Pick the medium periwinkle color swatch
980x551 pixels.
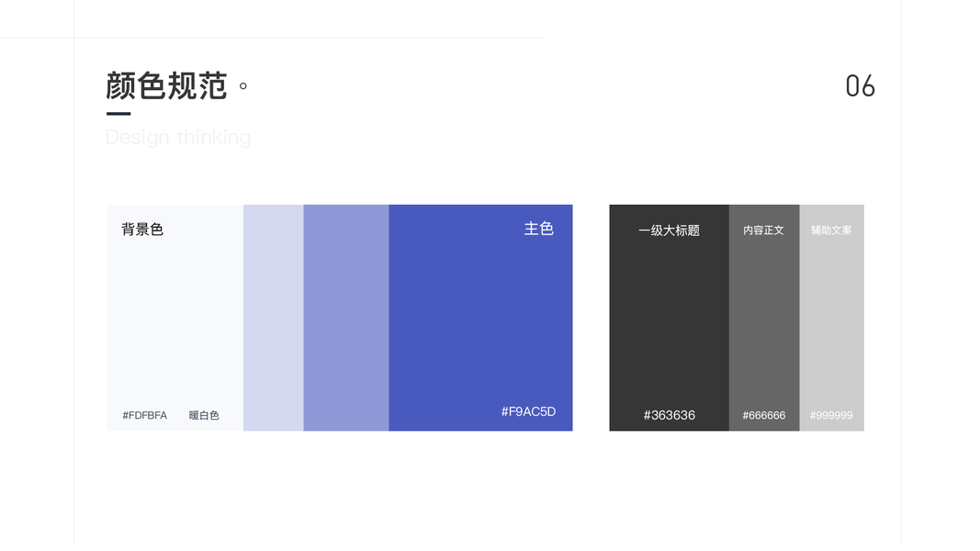345,318
